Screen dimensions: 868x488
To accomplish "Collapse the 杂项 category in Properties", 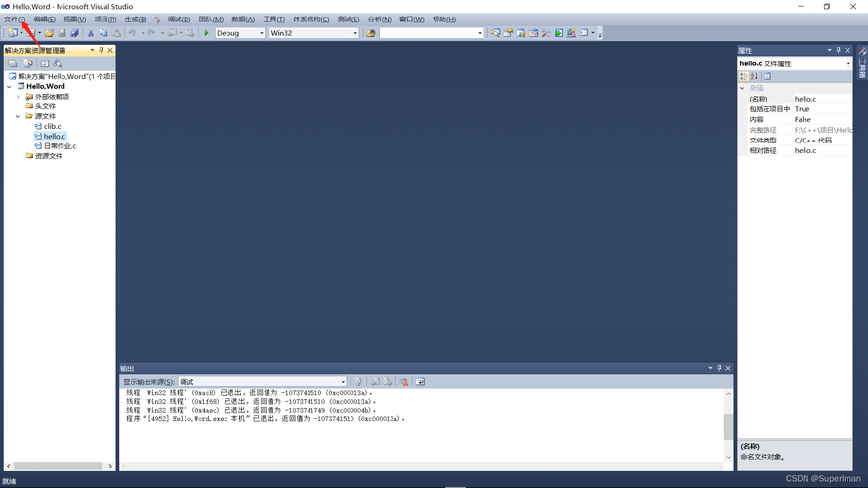I will [x=742, y=88].
